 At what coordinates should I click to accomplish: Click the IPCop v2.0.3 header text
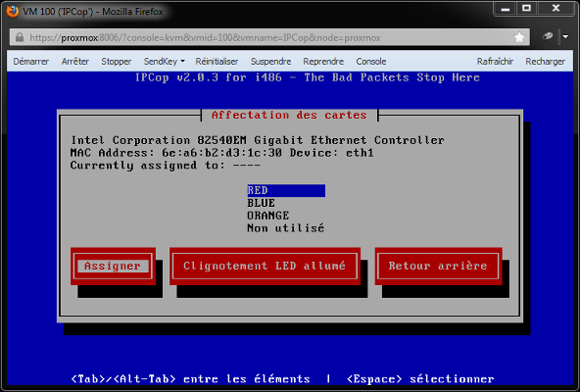tap(308, 77)
